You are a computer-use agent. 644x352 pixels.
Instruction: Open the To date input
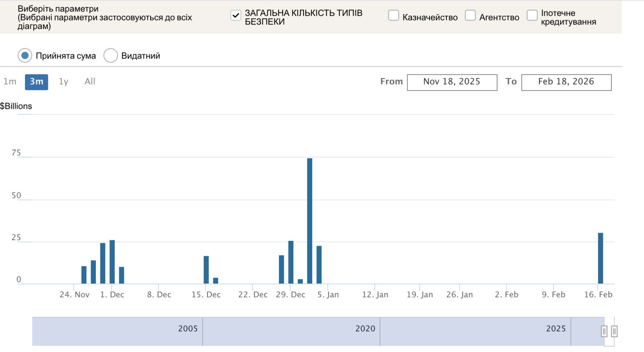(566, 82)
